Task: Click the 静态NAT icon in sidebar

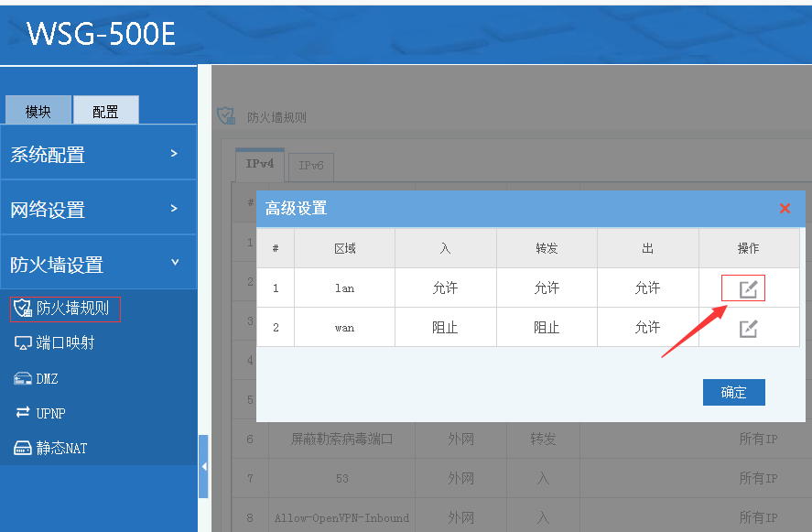Action: point(23,448)
